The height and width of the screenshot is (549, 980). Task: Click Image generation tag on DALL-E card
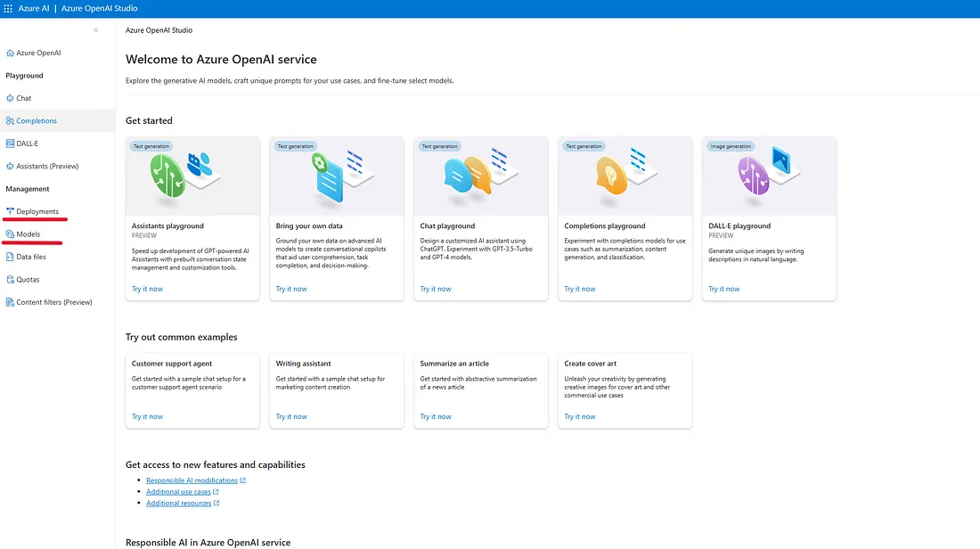coord(731,146)
